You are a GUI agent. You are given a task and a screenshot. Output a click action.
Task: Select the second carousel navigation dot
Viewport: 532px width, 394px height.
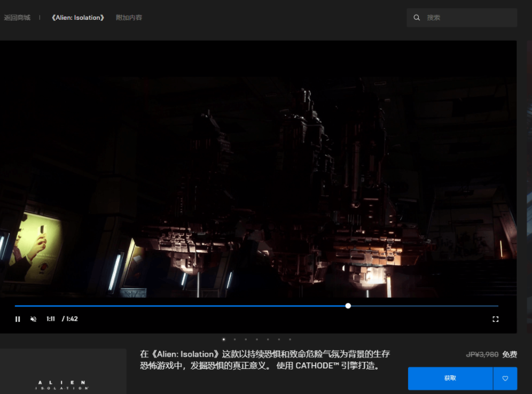click(x=235, y=339)
